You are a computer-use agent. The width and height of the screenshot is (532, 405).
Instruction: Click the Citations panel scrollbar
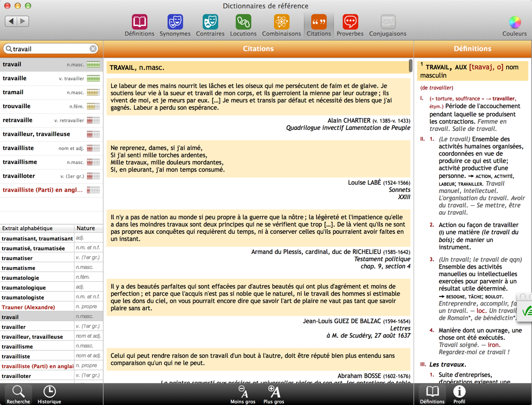[411, 66]
